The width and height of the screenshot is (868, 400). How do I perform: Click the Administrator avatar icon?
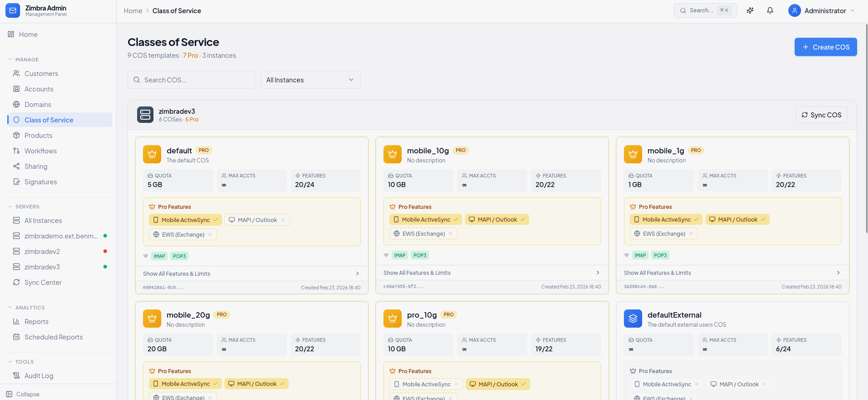tap(795, 10)
